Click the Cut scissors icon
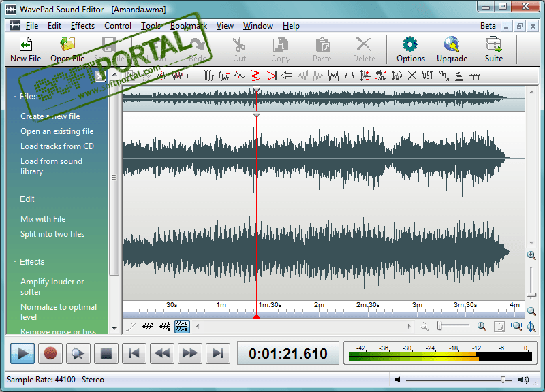This screenshot has width=545, height=392. 239,44
